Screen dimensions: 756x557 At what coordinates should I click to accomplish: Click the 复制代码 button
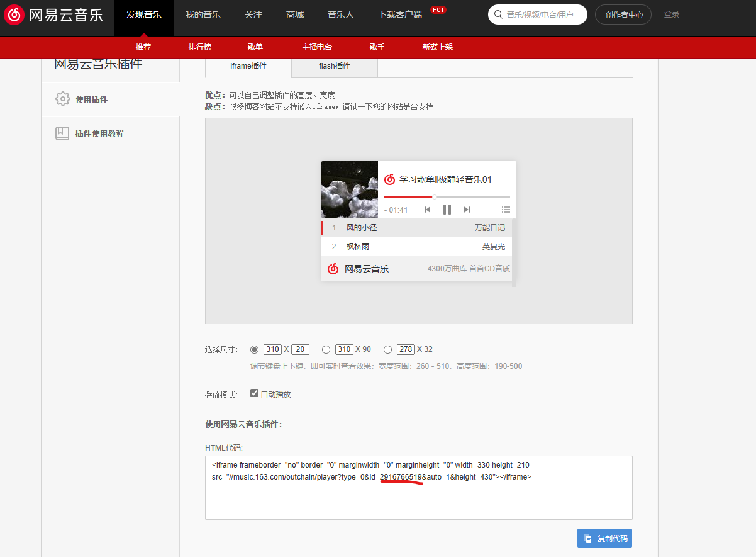[x=604, y=538]
